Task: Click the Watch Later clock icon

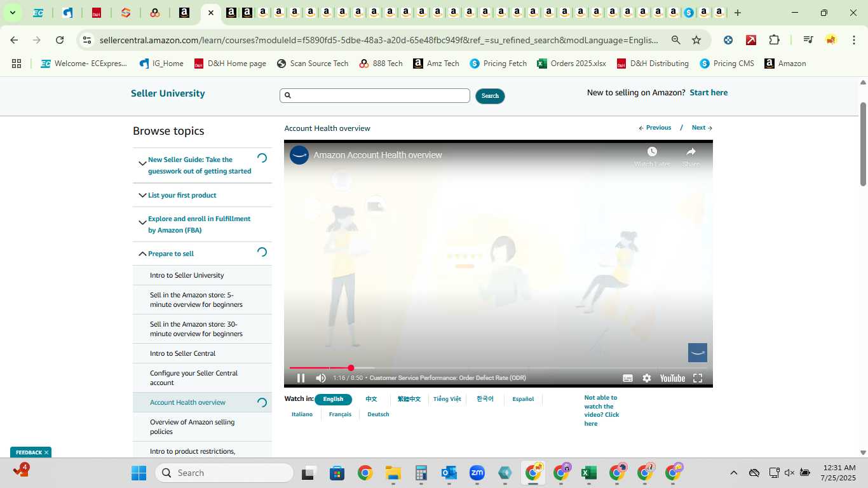Action: pos(652,151)
